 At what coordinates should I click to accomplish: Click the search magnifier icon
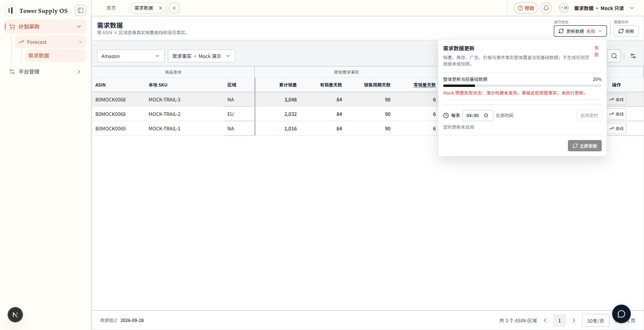pyautogui.click(x=614, y=56)
